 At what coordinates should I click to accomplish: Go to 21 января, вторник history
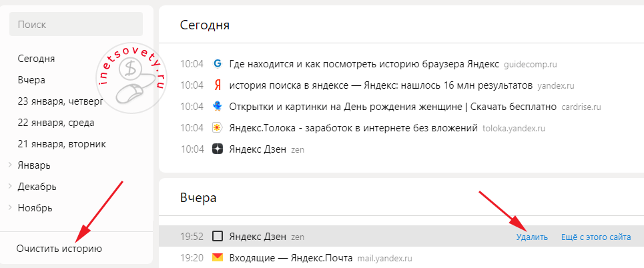(61, 144)
